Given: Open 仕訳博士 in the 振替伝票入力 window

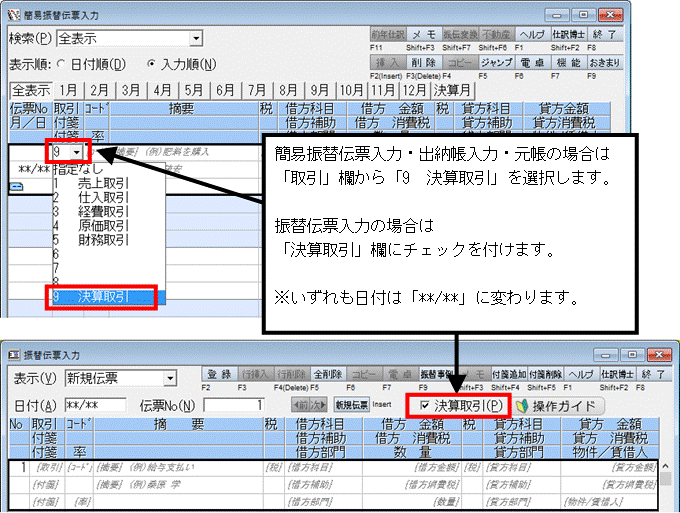Looking at the screenshot, I should (x=618, y=374).
